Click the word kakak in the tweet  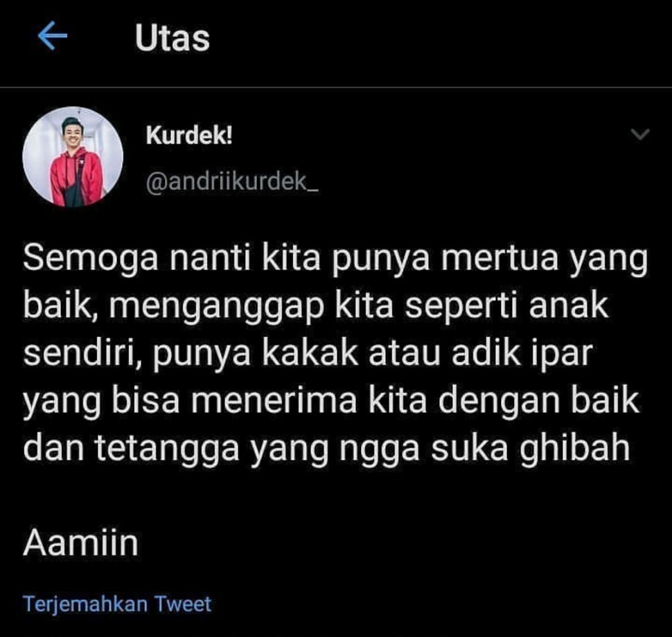click(x=310, y=353)
